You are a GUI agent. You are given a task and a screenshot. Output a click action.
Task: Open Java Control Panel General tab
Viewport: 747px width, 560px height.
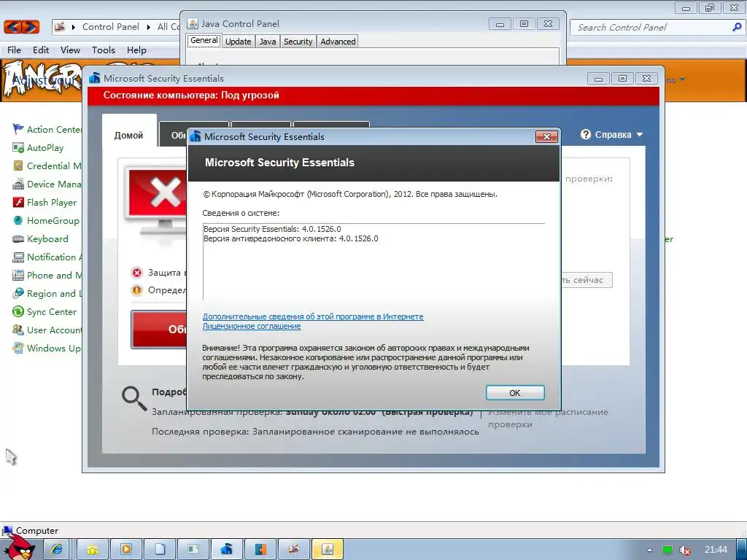204,41
